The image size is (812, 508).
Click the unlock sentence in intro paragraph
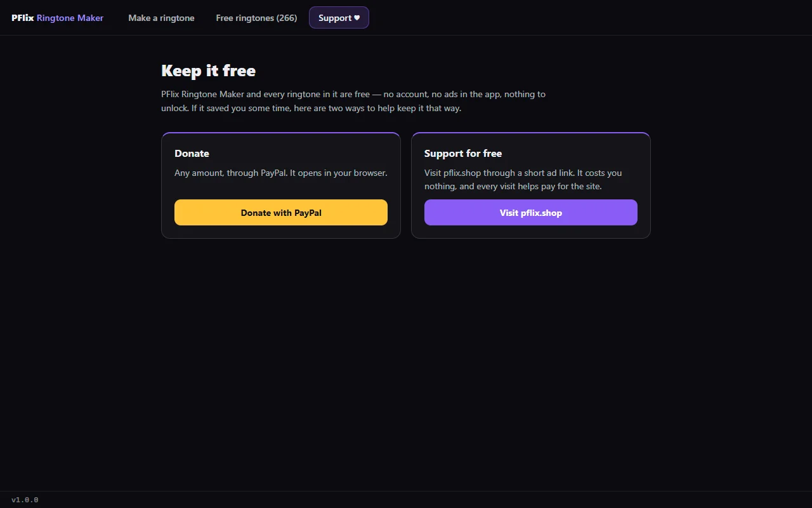[x=311, y=108]
